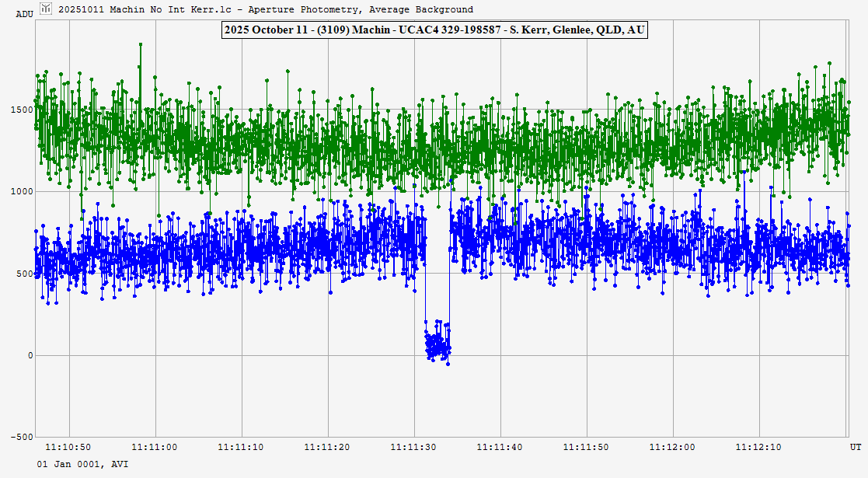Click the tallest green spike's peak point
868x478 pixels.
coord(141,44)
